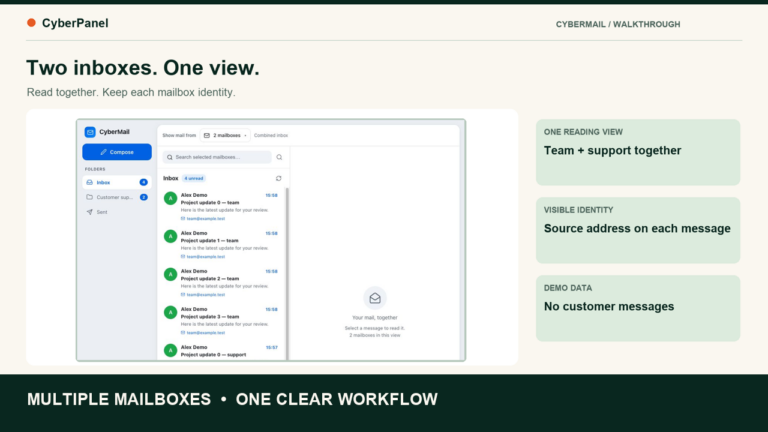Open the Inbox folder
768x432 pixels.
117,182
